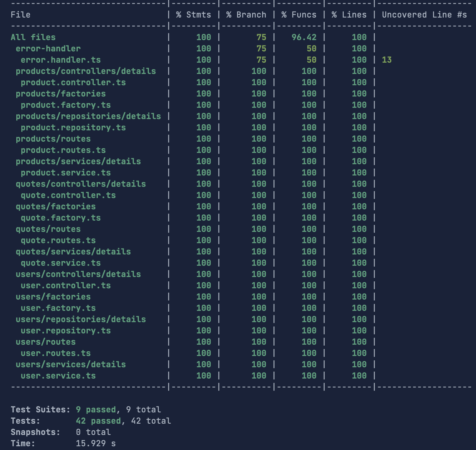476x450 pixels.
Task: Click 'quote.routes.ts' file name
Action: coord(58,240)
